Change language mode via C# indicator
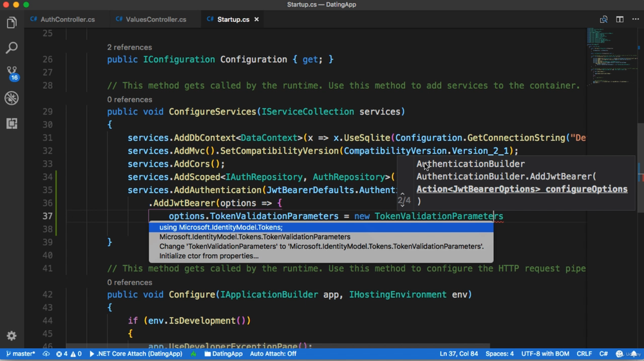644x361 pixels. click(603, 354)
